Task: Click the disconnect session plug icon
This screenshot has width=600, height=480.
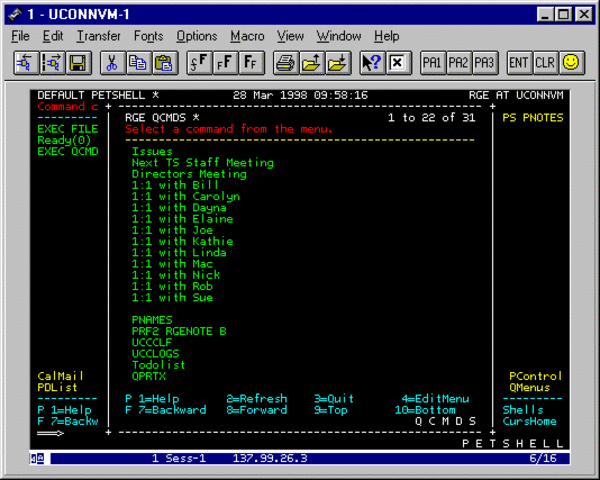Action: tap(52, 63)
